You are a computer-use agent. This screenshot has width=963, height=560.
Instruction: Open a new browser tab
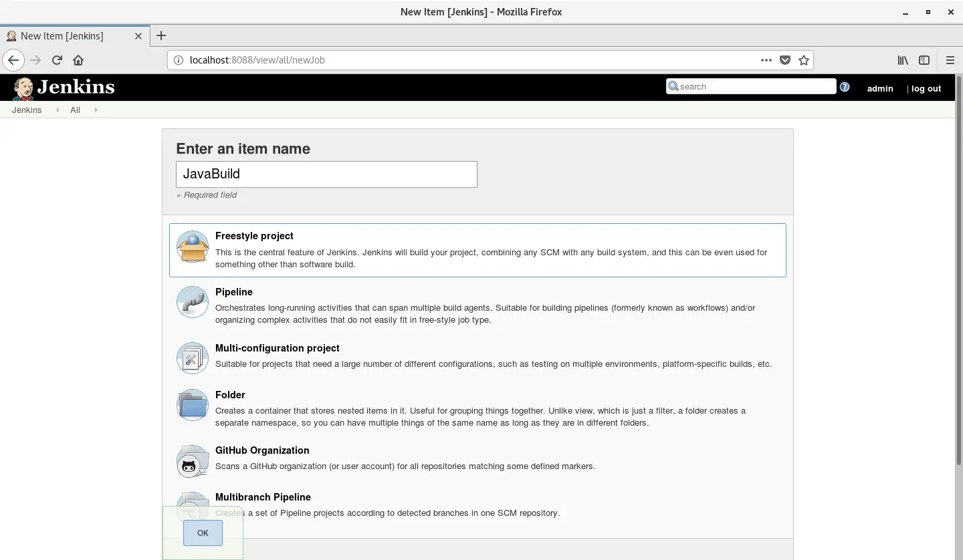tap(161, 35)
